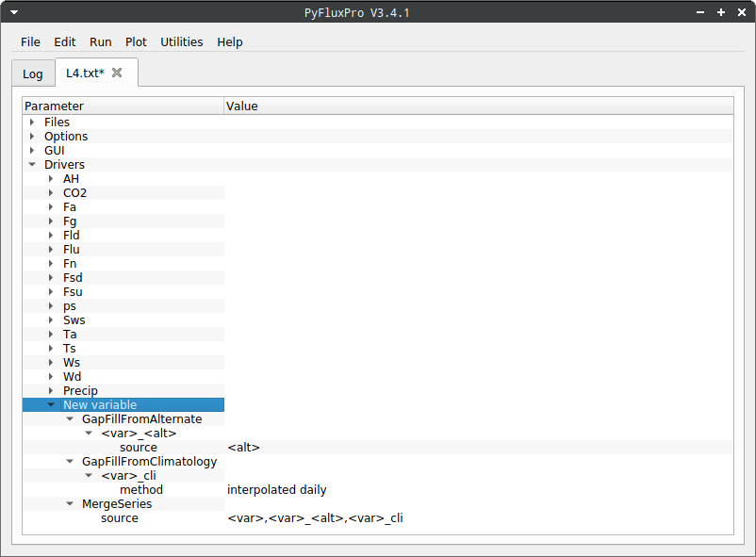The width and height of the screenshot is (756, 557).
Task: Click the Parameter column header
Action: [x=123, y=106]
